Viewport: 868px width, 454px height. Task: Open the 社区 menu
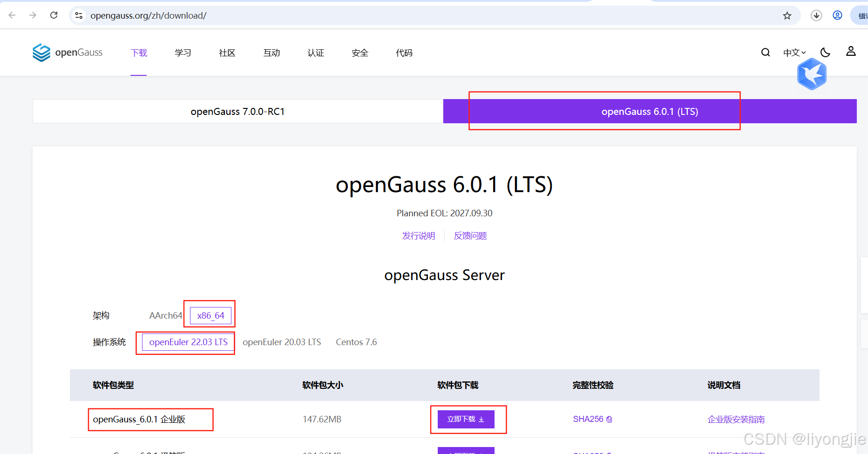pos(227,53)
